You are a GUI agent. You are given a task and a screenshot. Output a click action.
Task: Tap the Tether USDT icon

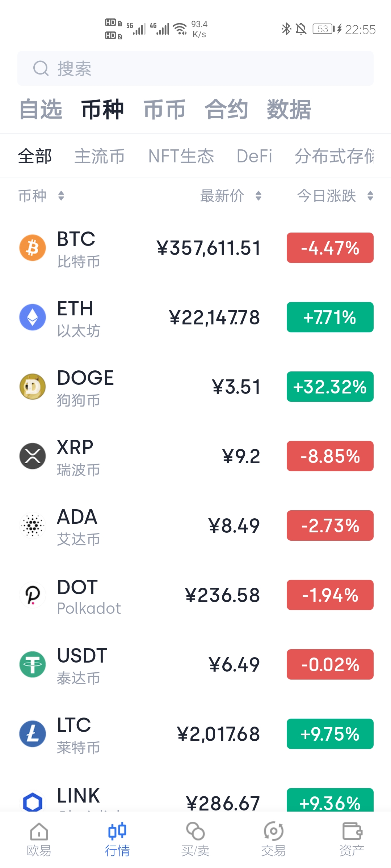33,664
